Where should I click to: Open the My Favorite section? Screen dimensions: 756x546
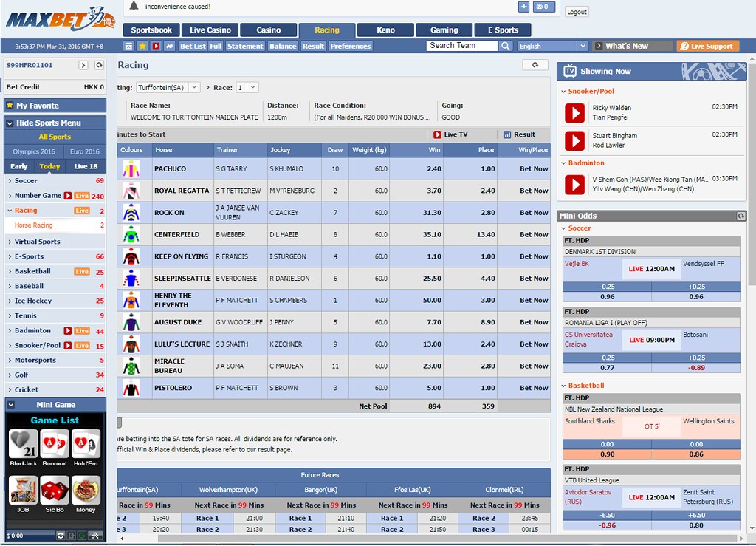pyautogui.click(x=55, y=106)
